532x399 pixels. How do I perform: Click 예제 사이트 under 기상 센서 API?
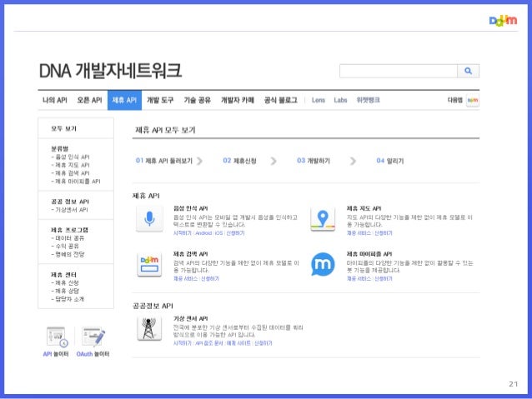238,343
